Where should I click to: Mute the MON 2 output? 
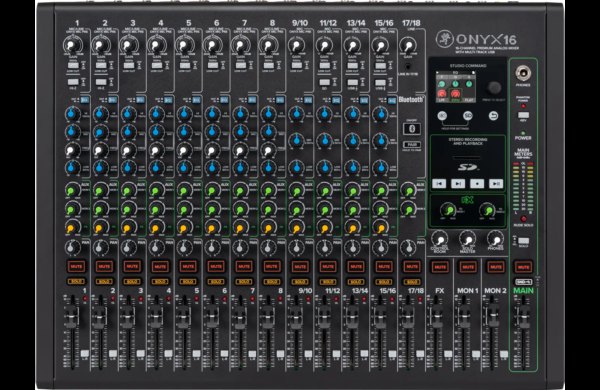pos(496,266)
